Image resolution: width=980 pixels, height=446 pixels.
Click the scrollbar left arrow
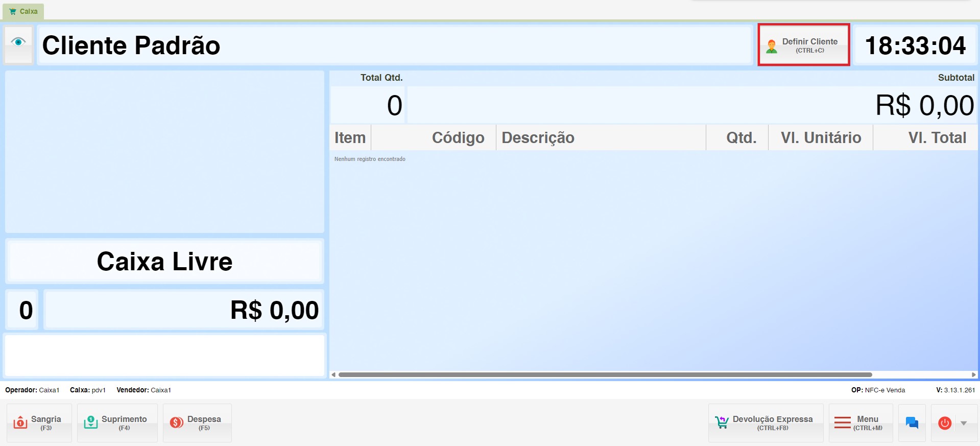tap(333, 374)
